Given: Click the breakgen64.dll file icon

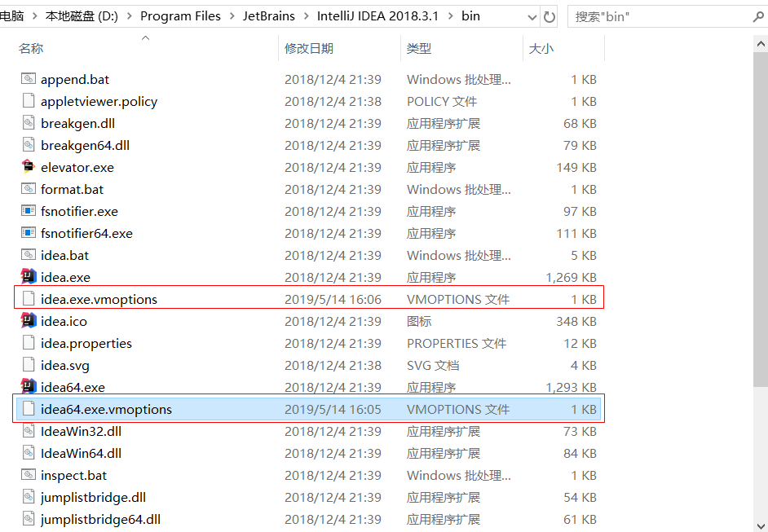Looking at the screenshot, I should (29, 145).
